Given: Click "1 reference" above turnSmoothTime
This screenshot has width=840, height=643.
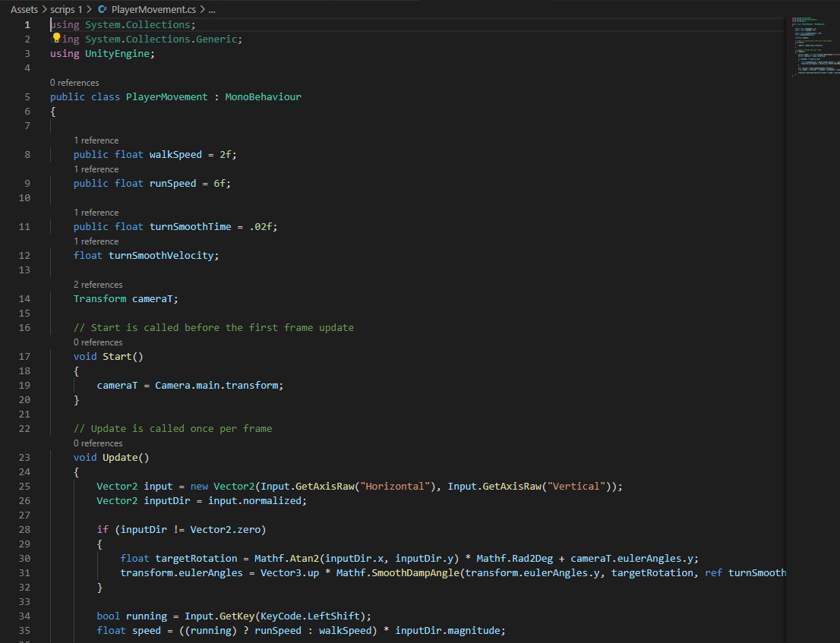Looking at the screenshot, I should 96,212.
